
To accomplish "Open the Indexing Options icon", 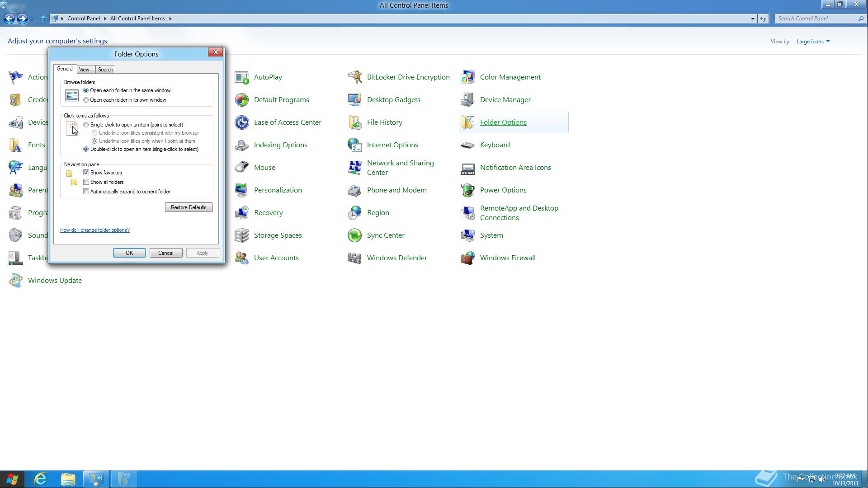I will (242, 145).
